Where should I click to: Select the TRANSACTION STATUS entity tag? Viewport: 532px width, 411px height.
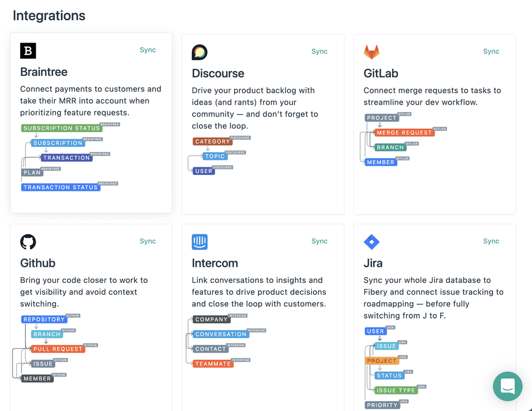pos(60,187)
